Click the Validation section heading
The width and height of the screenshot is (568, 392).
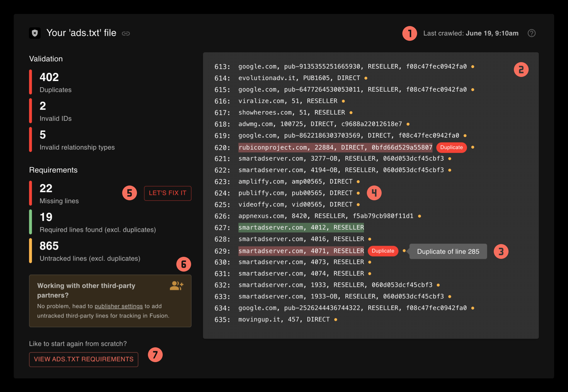click(46, 59)
